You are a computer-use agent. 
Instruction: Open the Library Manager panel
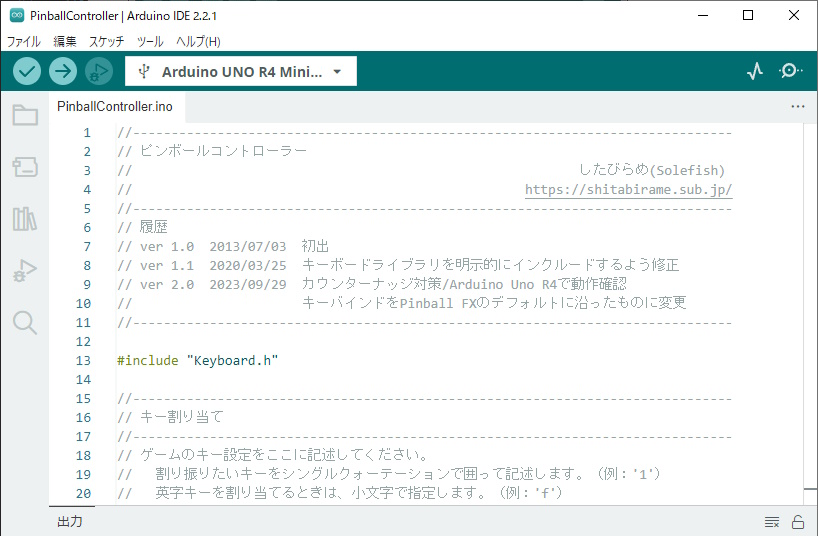(x=25, y=219)
